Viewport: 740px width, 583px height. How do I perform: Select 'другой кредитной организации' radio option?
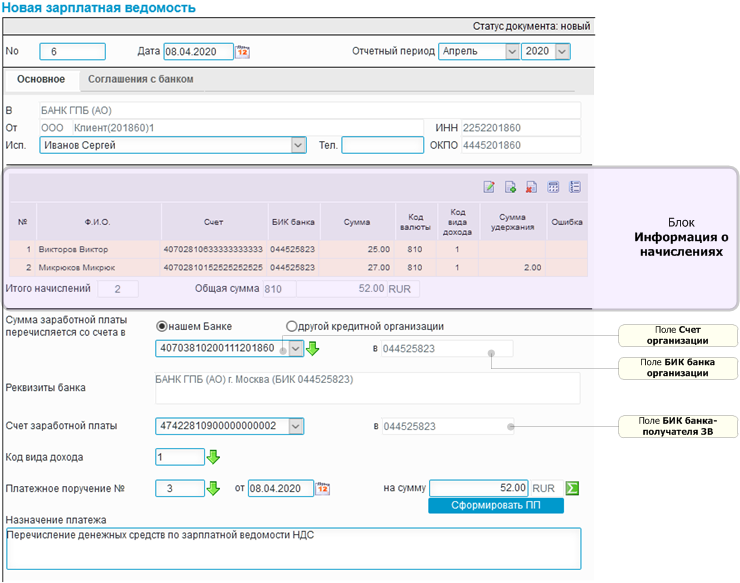(291, 326)
